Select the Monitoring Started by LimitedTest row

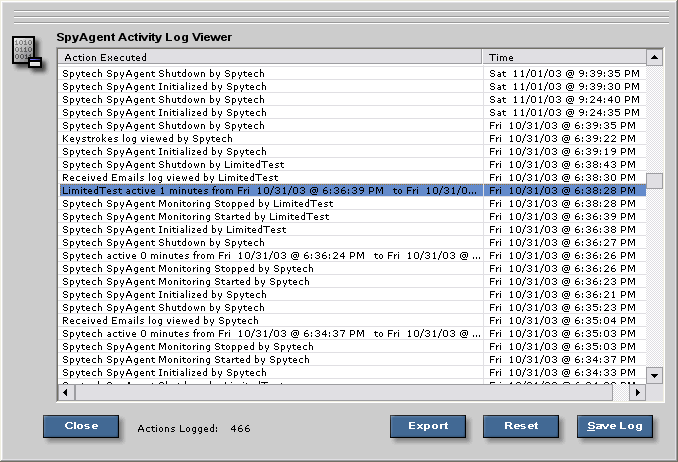352,216
